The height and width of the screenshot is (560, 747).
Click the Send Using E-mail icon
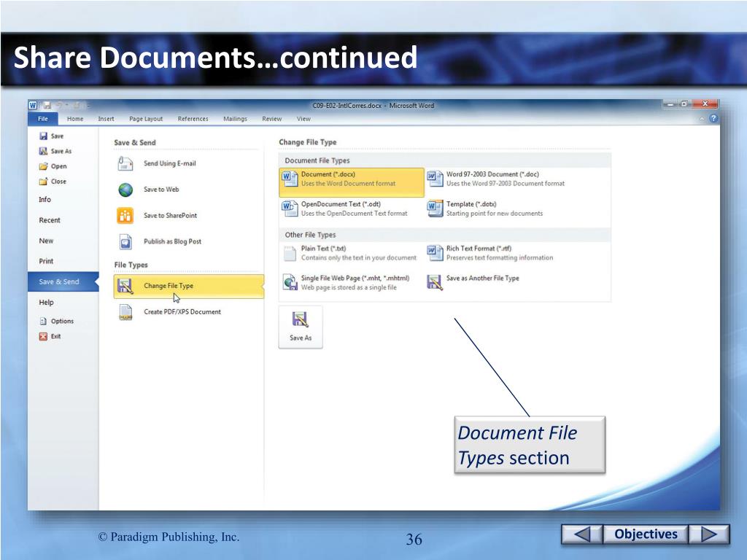125,163
